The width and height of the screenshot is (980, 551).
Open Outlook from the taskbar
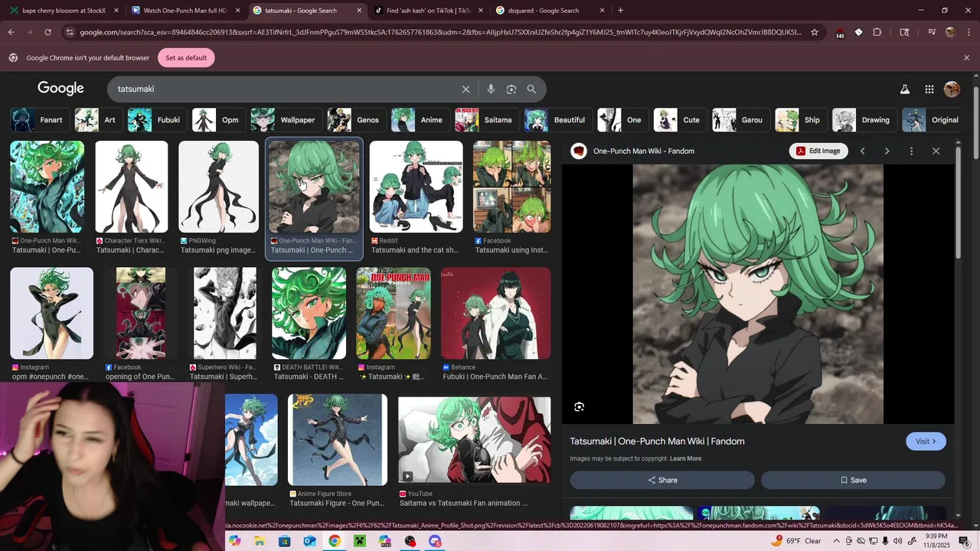coord(309,541)
